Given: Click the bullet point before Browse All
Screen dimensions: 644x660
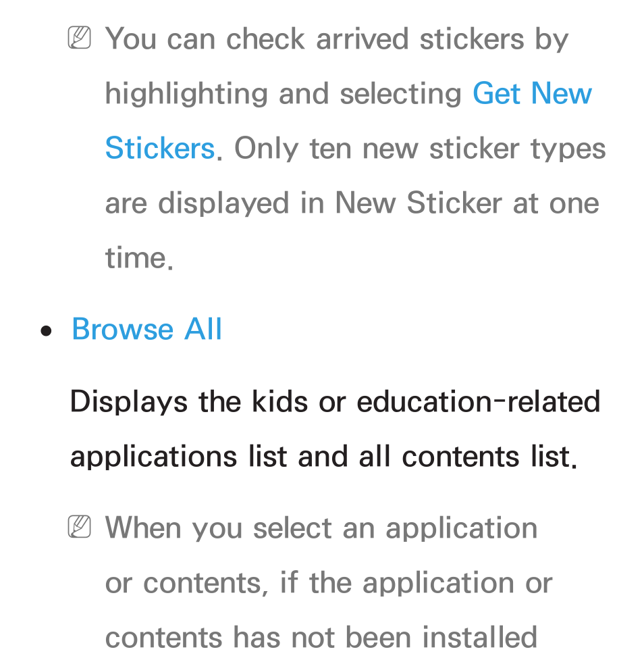Looking at the screenshot, I should point(46,331).
